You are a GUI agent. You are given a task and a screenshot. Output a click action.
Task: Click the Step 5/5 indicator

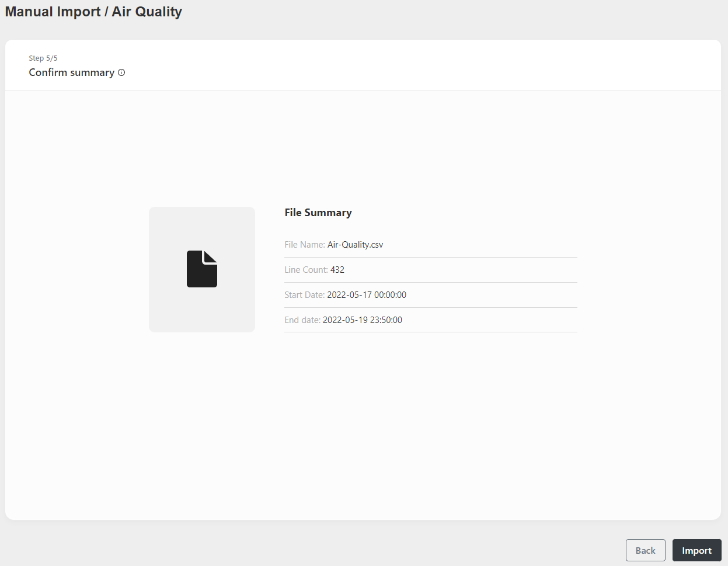tap(43, 58)
